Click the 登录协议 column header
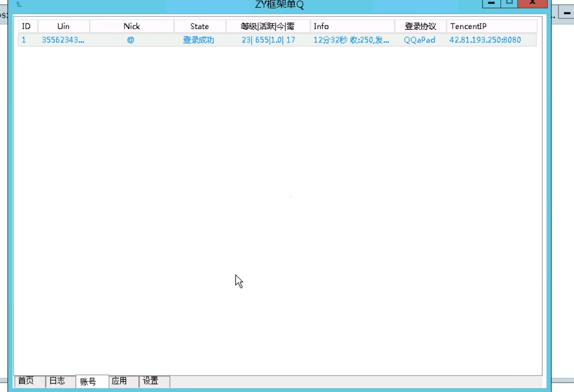574x392 pixels. [x=420, y=26]
